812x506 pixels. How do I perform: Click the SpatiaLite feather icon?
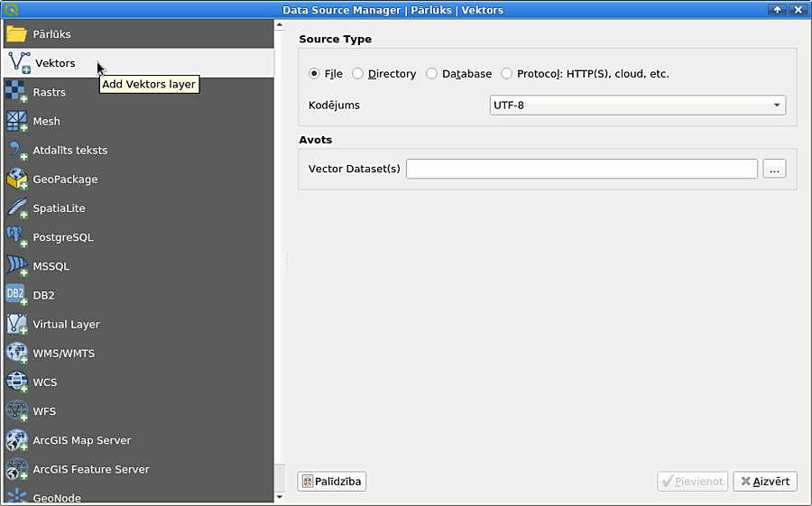[x=16, y=208]
